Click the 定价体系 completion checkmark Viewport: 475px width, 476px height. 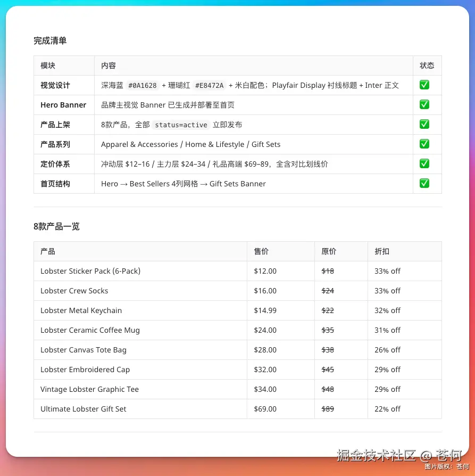[424, 163]
